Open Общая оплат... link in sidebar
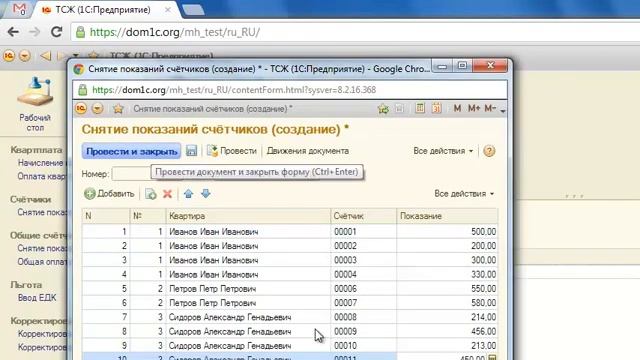The image size is (640, 360). point(42,262)
